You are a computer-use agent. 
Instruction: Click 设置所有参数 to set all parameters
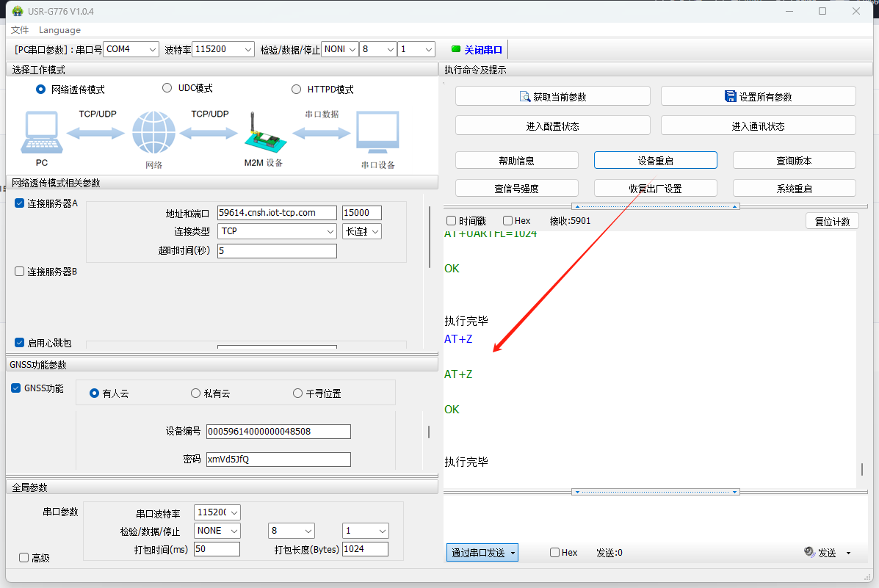[x=758, y=96]
